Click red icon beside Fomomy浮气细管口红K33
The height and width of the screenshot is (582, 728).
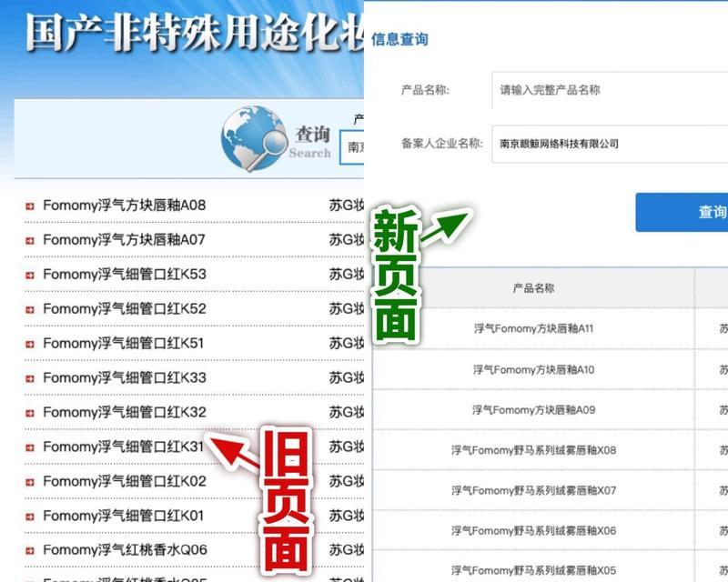click(30, 378)
